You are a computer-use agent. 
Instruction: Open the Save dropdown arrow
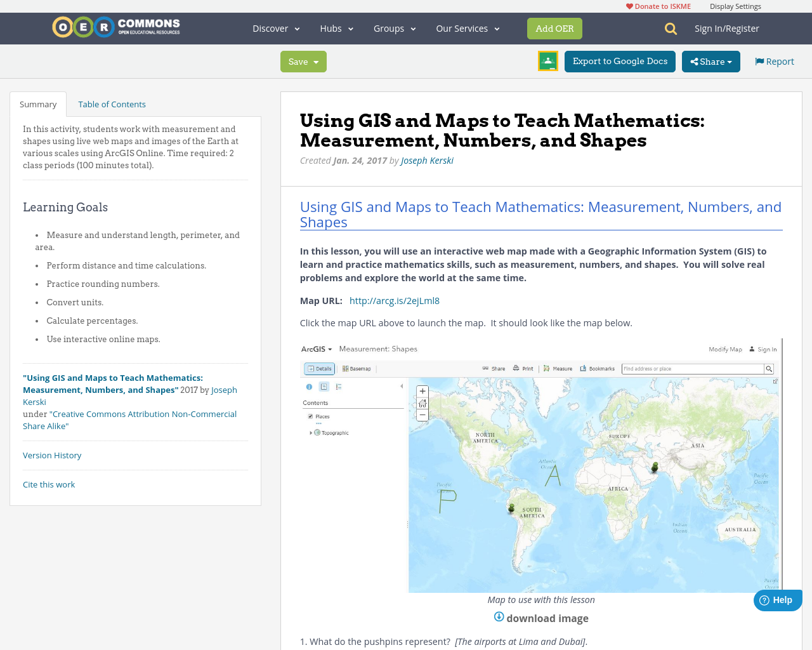click(315, 61)
